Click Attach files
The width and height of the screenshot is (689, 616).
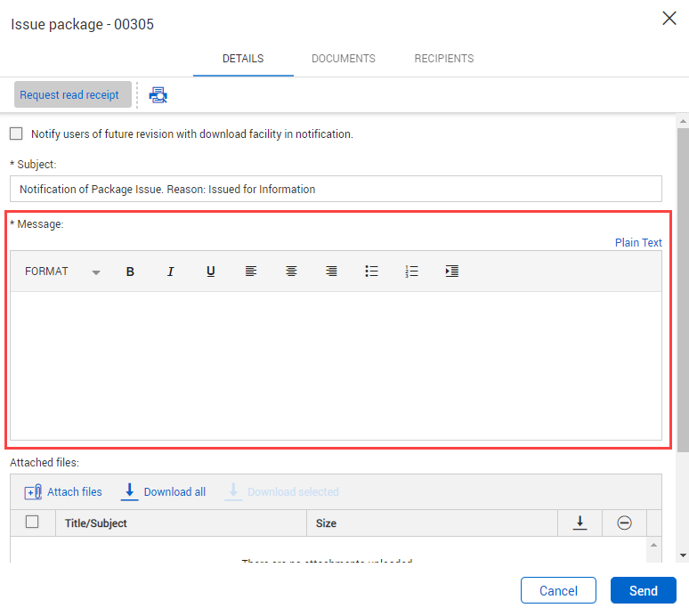pyautogui.click(x=63, y=491)
